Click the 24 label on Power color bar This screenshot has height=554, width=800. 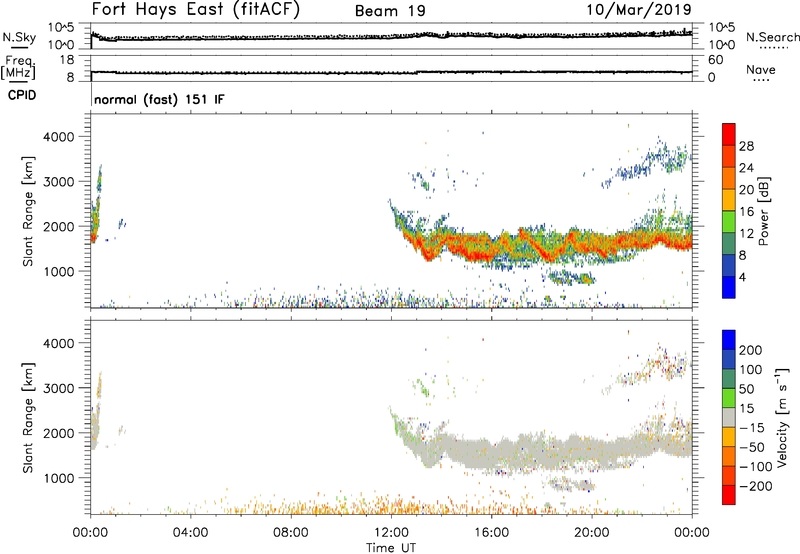[746, 168]
